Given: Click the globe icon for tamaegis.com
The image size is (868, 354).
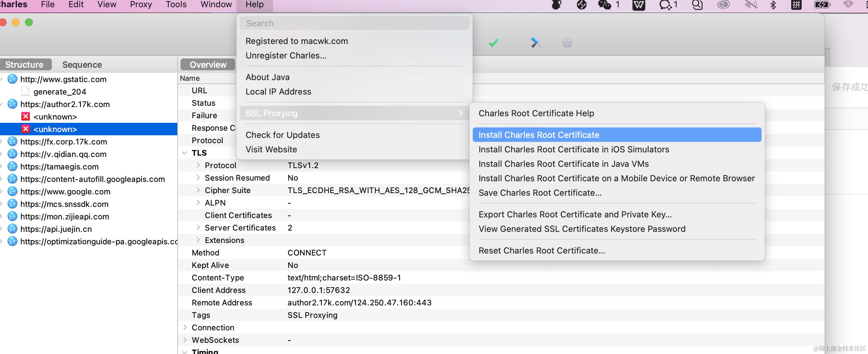Looking at the screenshot, I should pyautogui.click(x=12, y=166).
